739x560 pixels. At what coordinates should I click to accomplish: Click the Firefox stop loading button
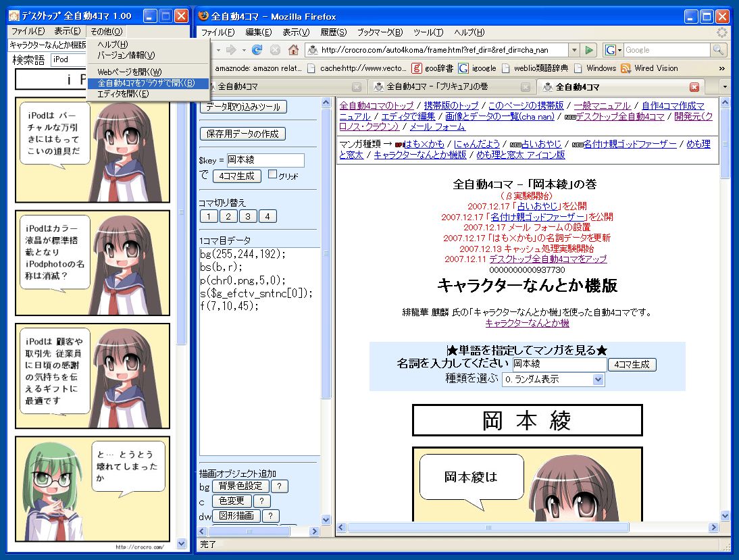275,49
